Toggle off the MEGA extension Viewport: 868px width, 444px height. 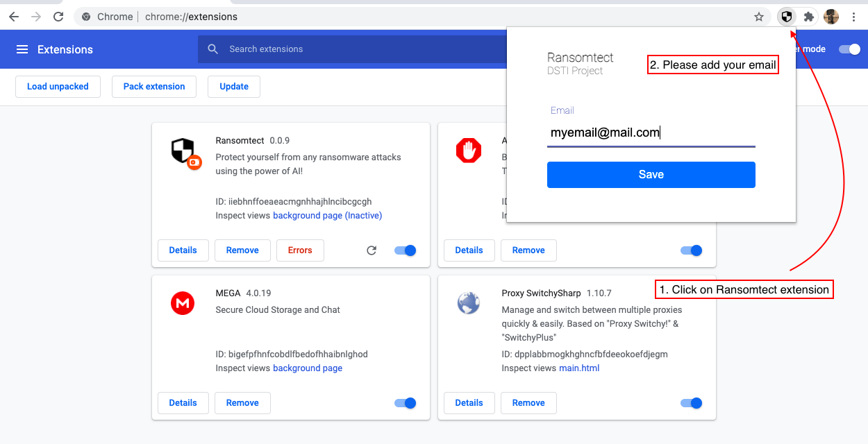click(x=406, y=403)
